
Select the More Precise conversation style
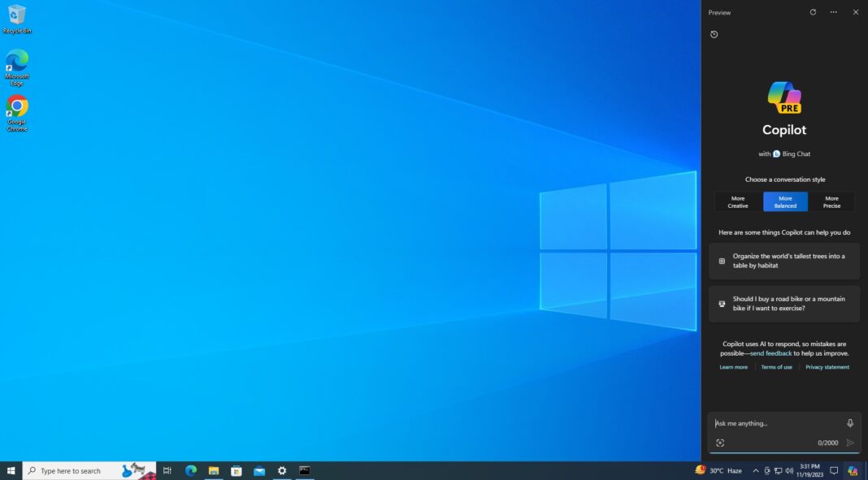(x=831, y=201)
